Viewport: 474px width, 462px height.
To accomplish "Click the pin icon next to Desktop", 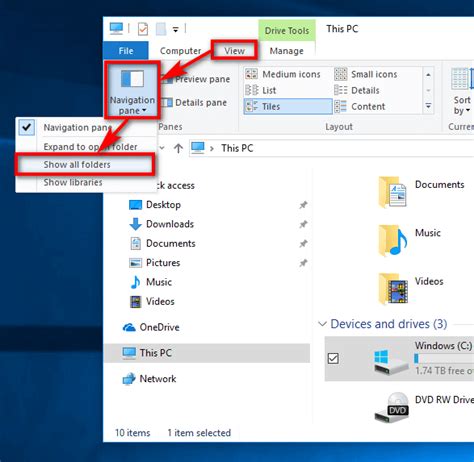I will coord(303,205).
